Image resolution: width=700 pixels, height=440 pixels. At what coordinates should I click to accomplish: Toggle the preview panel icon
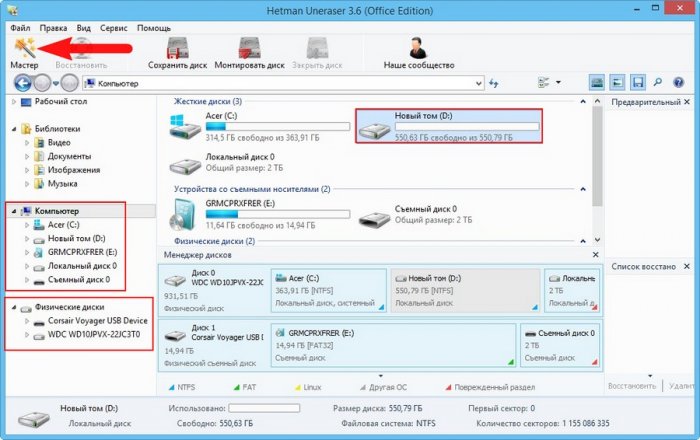pyautogui.click(x=617, y=83)
